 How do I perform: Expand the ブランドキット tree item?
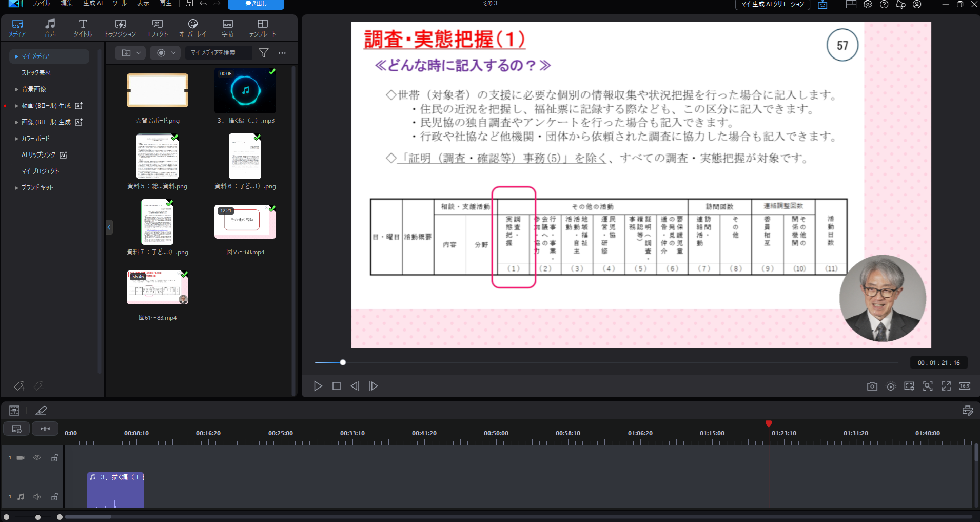point(16,188)
